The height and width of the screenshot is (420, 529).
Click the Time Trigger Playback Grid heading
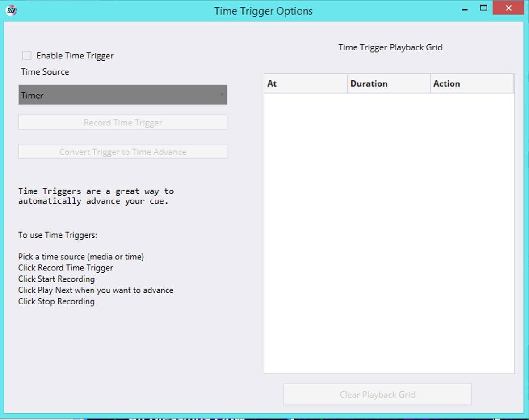coord(390,47)
